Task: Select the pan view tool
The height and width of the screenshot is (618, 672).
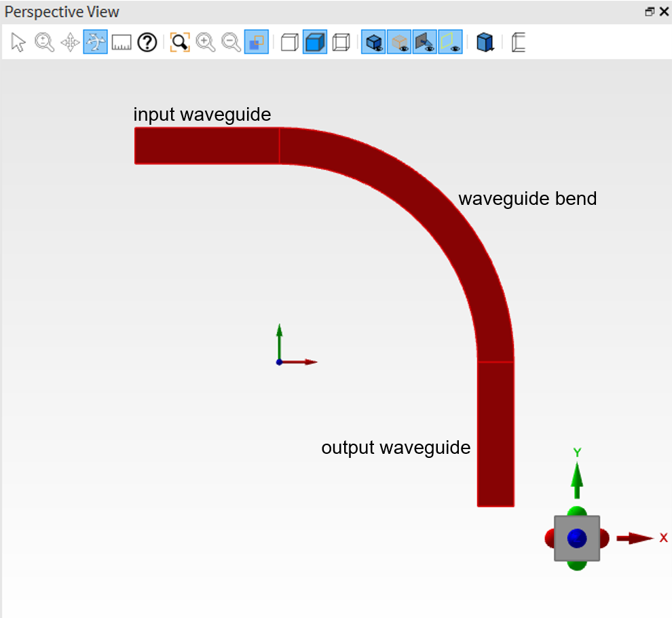Action: click(70, 43)
